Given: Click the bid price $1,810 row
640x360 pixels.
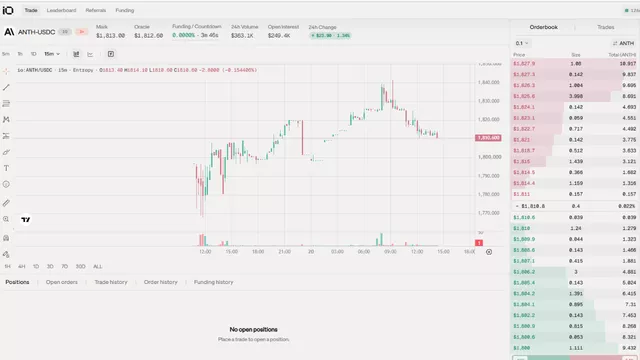Looking at the screenshot, I should pos(574,228).
